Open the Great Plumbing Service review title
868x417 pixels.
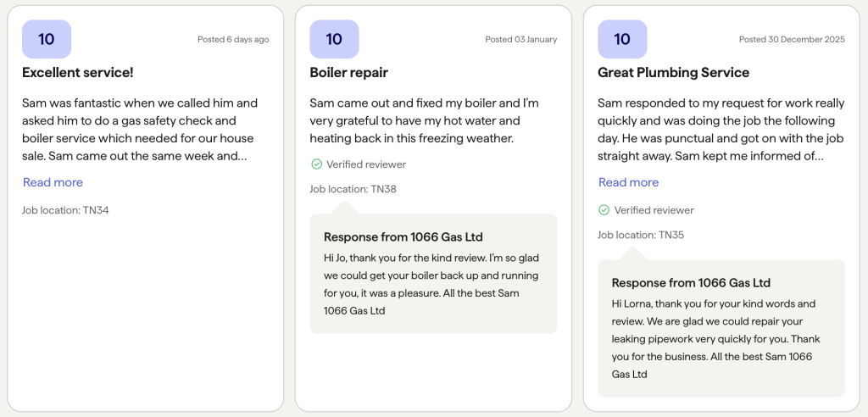pyautogui.click(x=673, y=73)
